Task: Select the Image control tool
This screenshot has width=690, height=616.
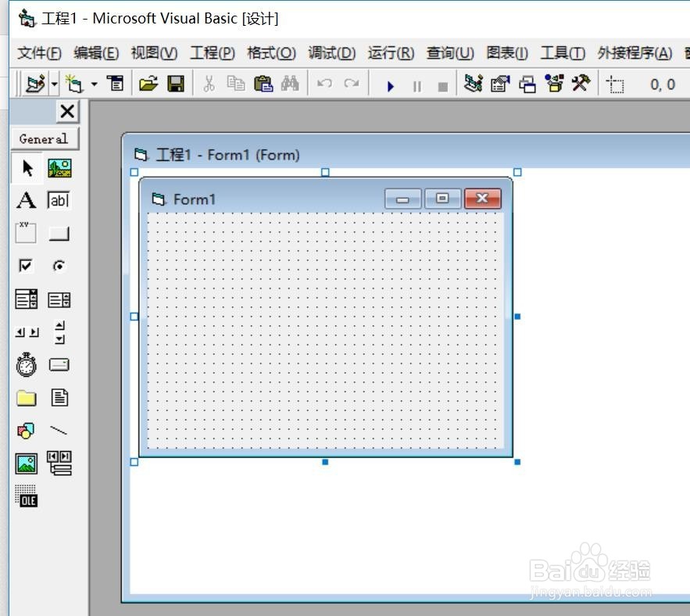Action: (x=27, y=464)
